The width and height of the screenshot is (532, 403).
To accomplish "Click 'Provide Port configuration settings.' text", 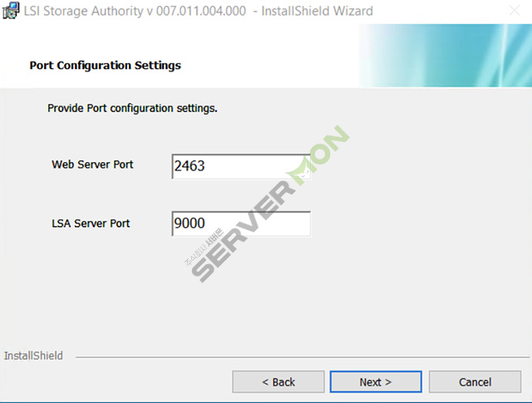I will 132,109.
